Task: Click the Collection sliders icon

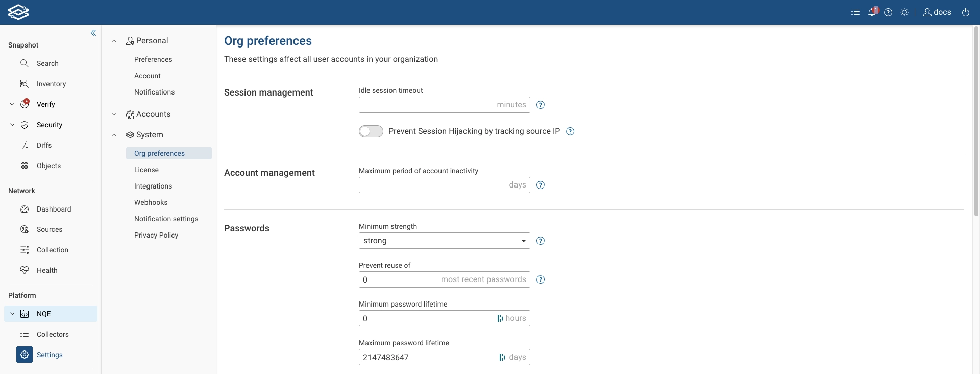Action: point(24,250)
